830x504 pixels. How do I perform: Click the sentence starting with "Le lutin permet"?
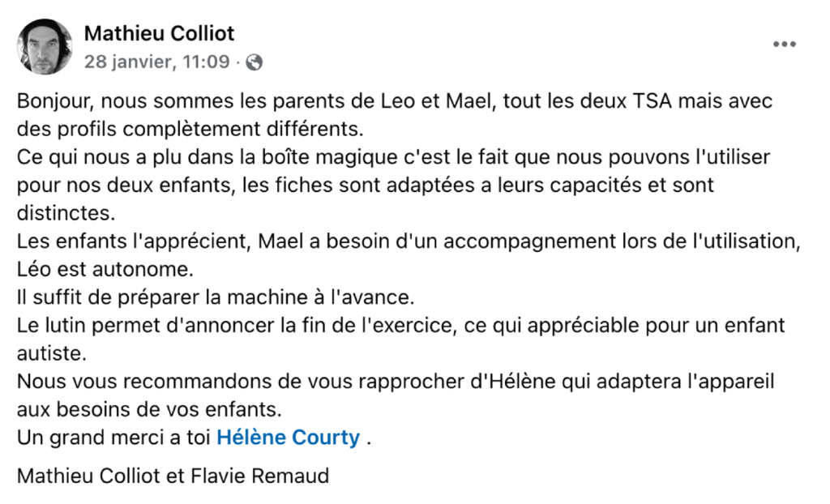click(400, 326)
